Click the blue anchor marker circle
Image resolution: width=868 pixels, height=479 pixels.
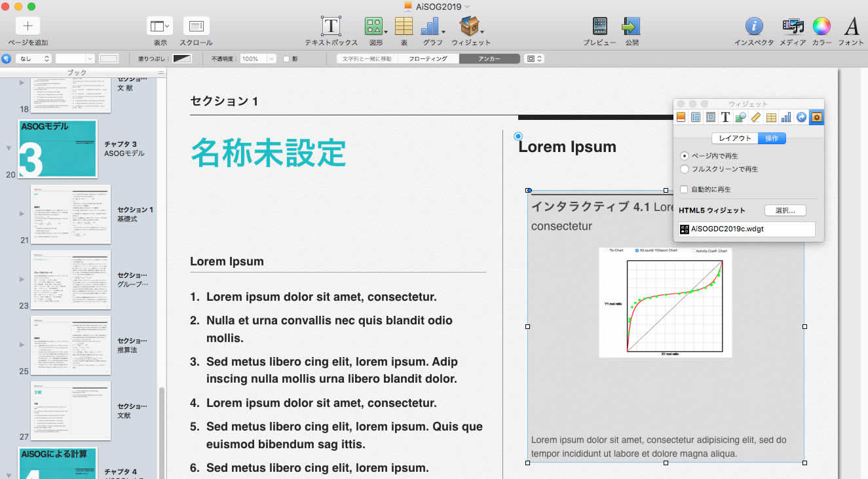[518, 136]
